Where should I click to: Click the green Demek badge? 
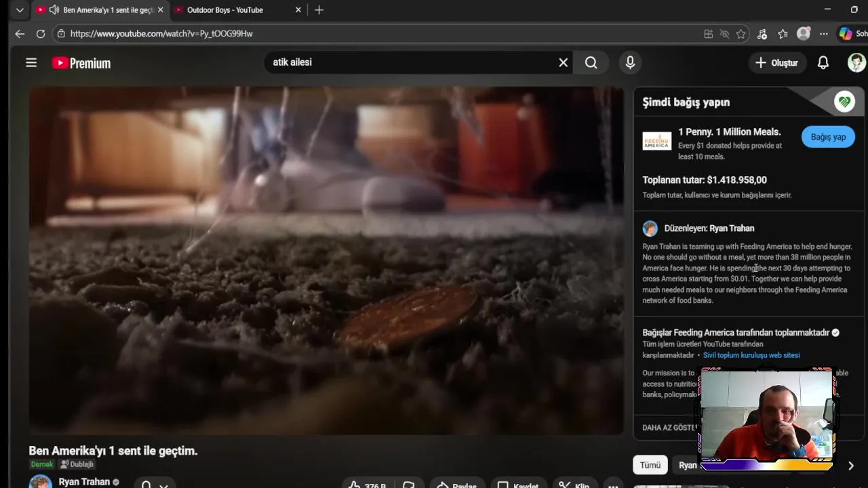pos(42,464)
